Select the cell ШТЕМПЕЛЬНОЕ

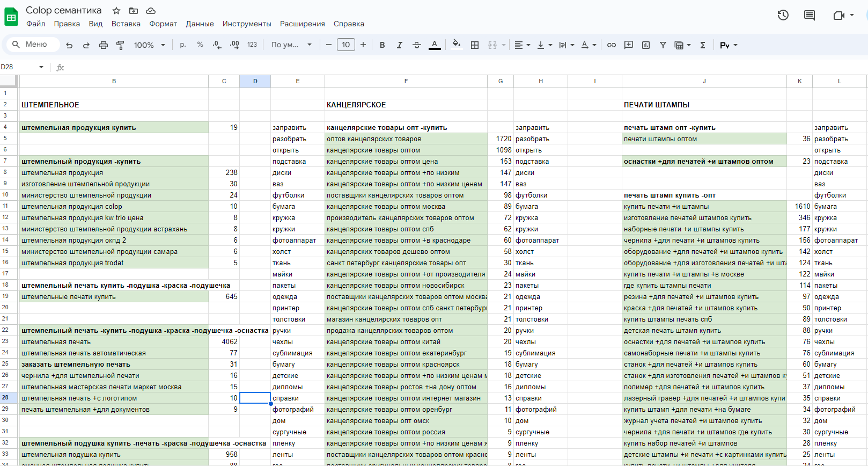point(114,105)
